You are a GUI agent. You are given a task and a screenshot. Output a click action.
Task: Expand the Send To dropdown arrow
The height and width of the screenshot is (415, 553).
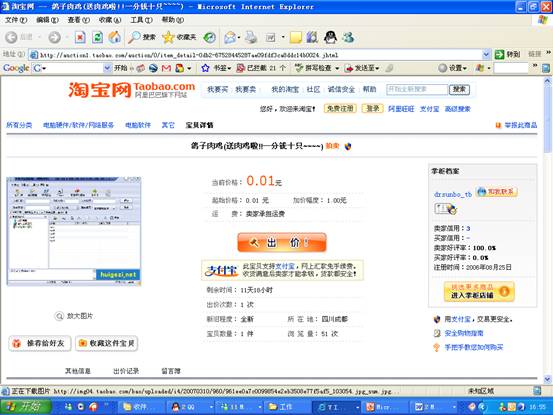point(377,68)
